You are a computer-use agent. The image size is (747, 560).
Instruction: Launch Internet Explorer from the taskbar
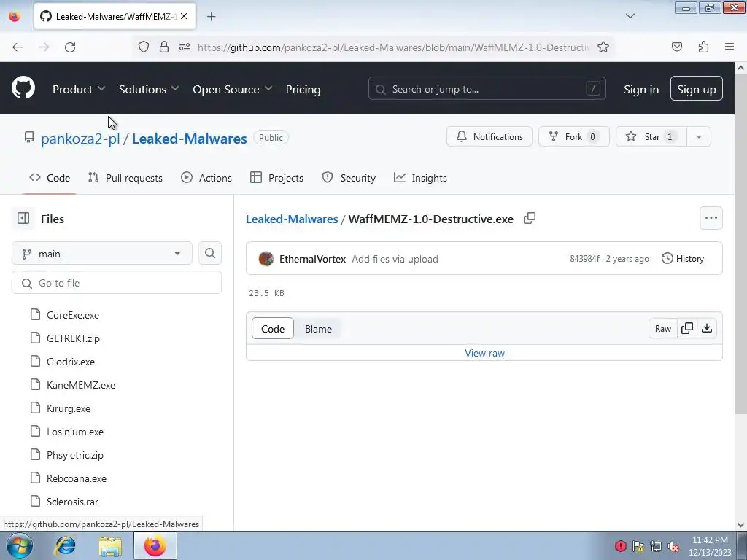[x=65, y=545]
